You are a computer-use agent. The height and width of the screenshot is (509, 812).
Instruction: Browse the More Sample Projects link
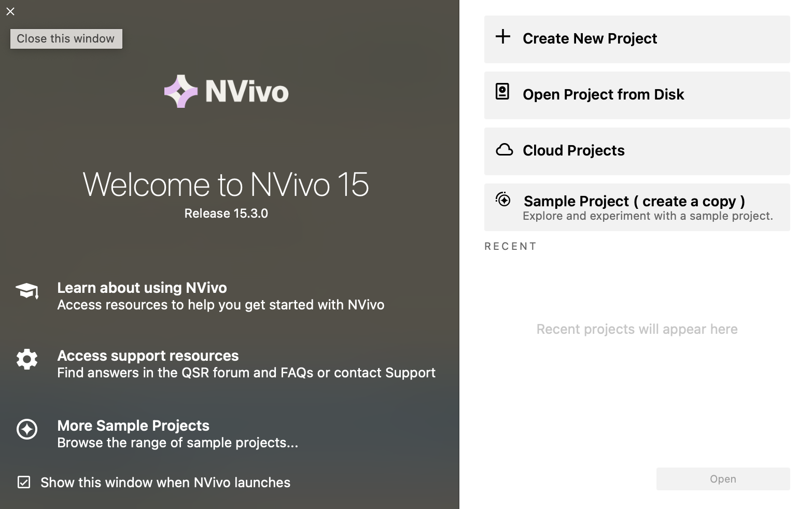133,426
